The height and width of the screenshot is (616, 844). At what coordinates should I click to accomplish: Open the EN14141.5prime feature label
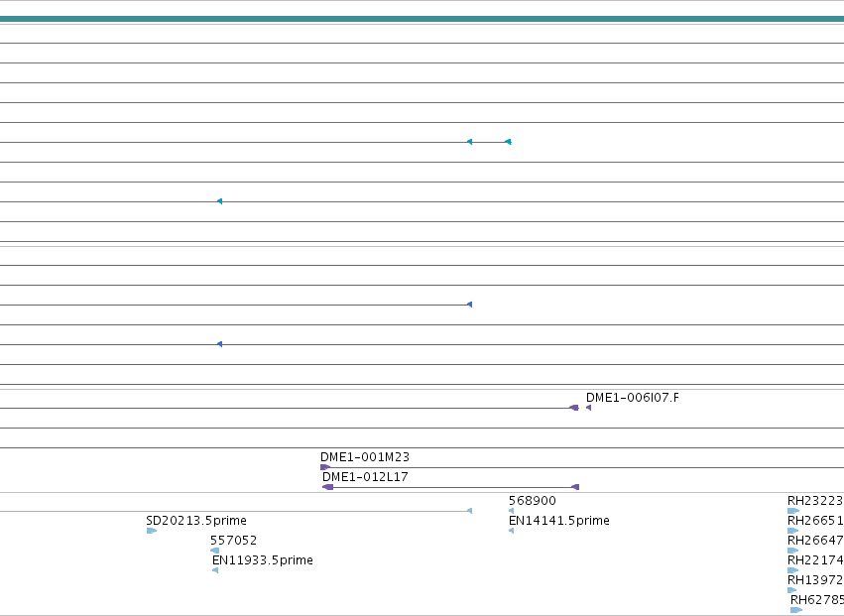tap(559, 521)
